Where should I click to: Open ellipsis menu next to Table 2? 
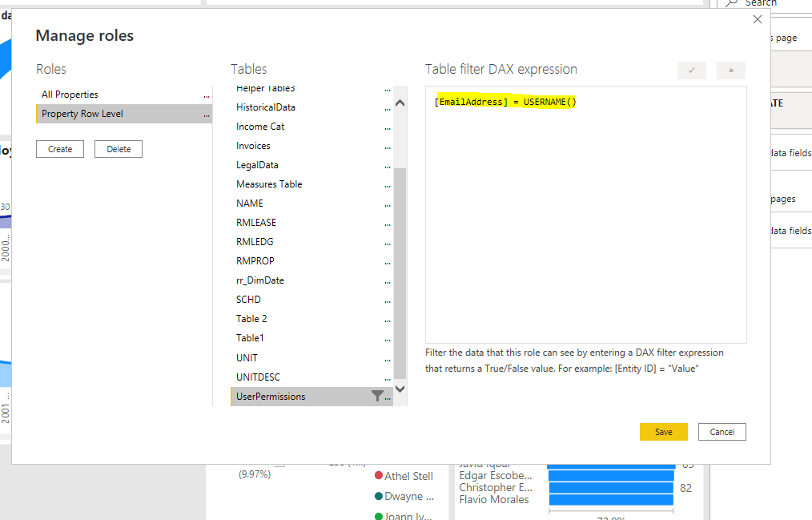[388, 320]
